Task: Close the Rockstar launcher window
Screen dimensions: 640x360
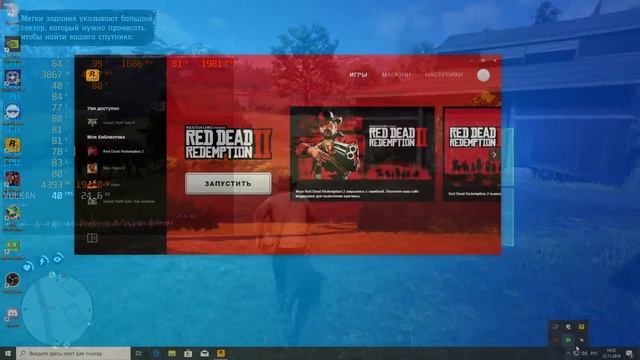Action: [495, 60]
